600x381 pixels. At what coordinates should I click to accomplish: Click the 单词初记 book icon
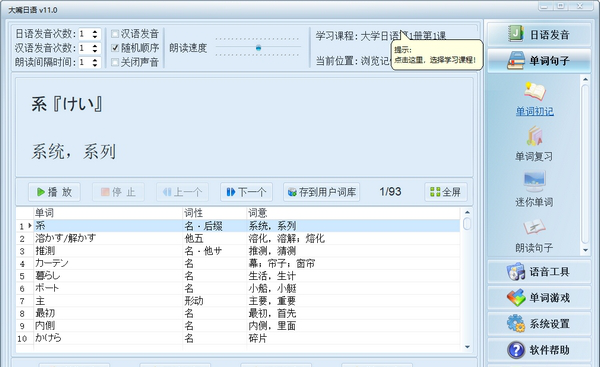click(535, 92)
